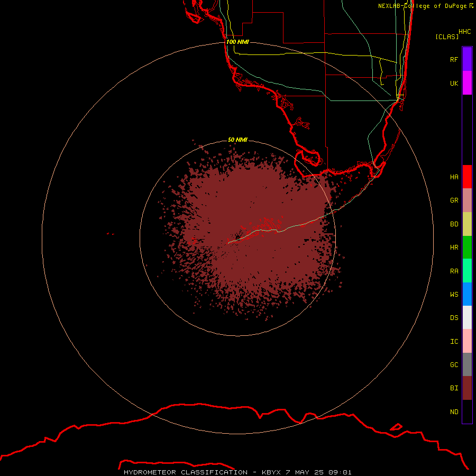Image resolution: width=476 pixels, height=476 pixels.
Task: Click the BI legend label
Action: click(x=454, y=388)
